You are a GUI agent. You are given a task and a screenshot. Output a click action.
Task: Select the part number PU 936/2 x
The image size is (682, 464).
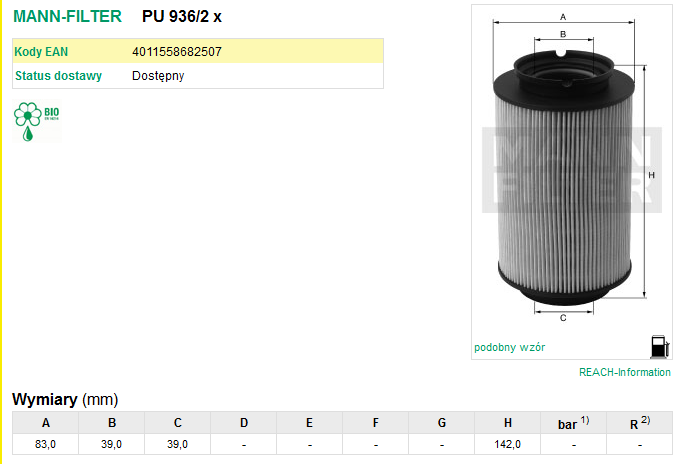182,17
